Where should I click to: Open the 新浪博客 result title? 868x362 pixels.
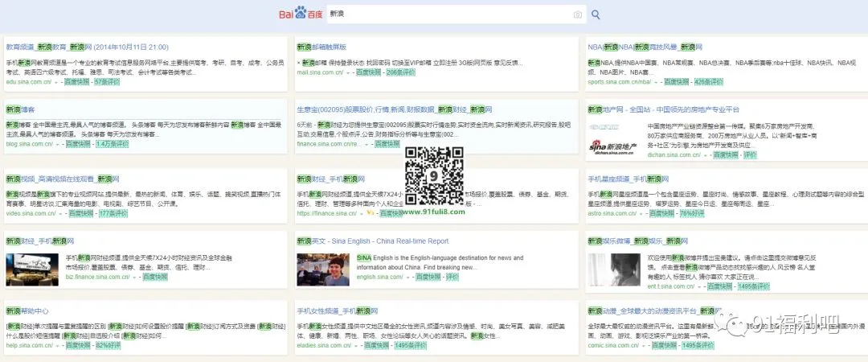[20, 109]
